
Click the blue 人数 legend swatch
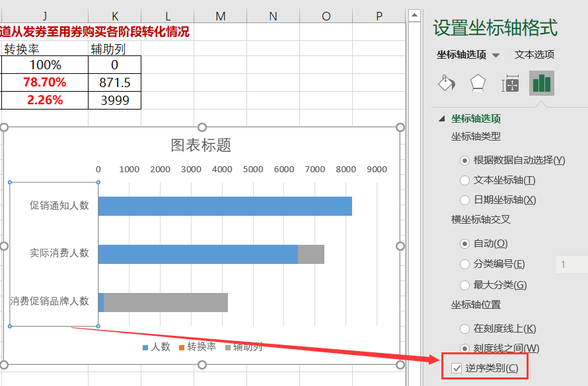click(x=145, y=348)
